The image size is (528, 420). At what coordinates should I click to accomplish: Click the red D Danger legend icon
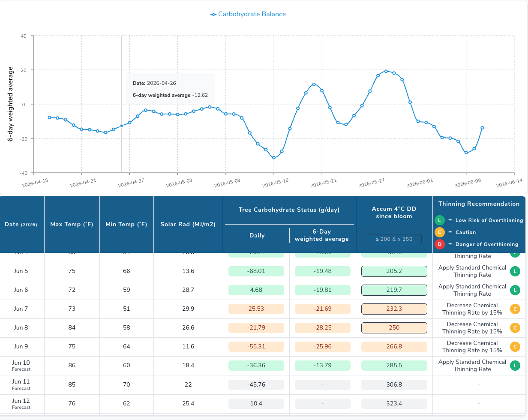pos(439,244)
